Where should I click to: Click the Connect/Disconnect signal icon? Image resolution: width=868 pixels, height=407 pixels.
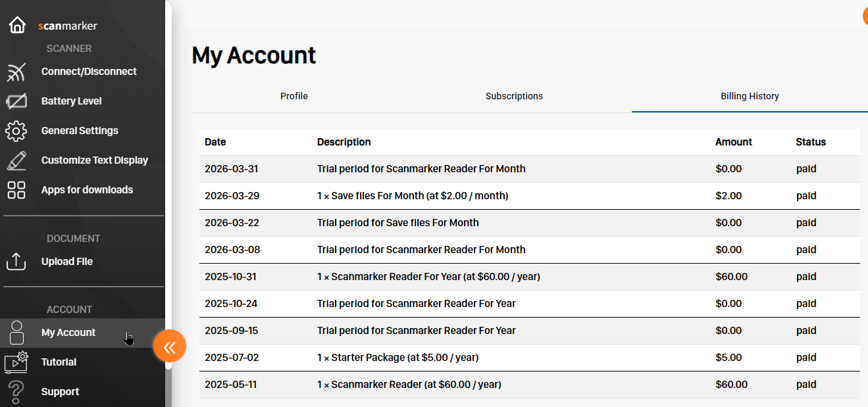pos(16,72)
